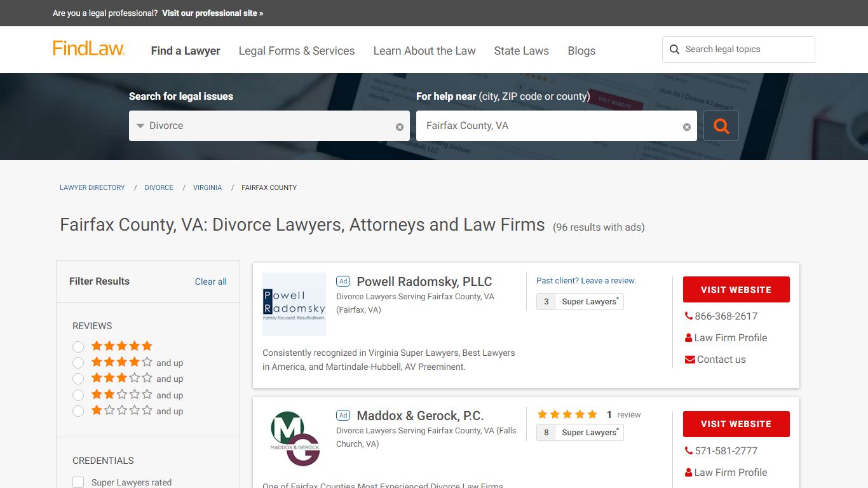This screenshot has height=488, width=868.
Task: Click Ad badge beside Powell Radomsky
Action: pos(343,281)
